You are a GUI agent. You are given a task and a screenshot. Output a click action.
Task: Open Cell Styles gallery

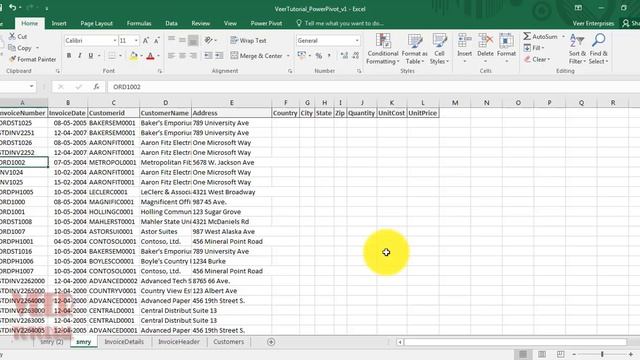pyautogui.click(x=439, y=49)
